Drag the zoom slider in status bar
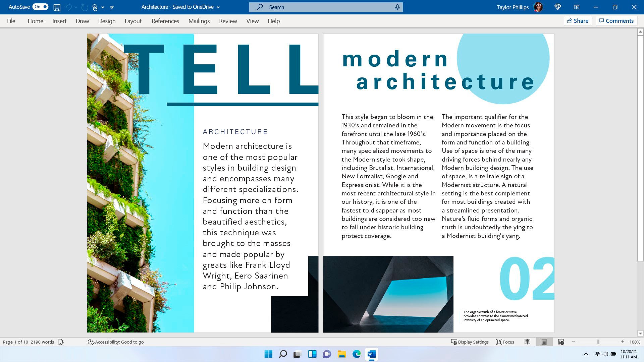This screenshot has width=644, height=362. click(x=598, y=342)
